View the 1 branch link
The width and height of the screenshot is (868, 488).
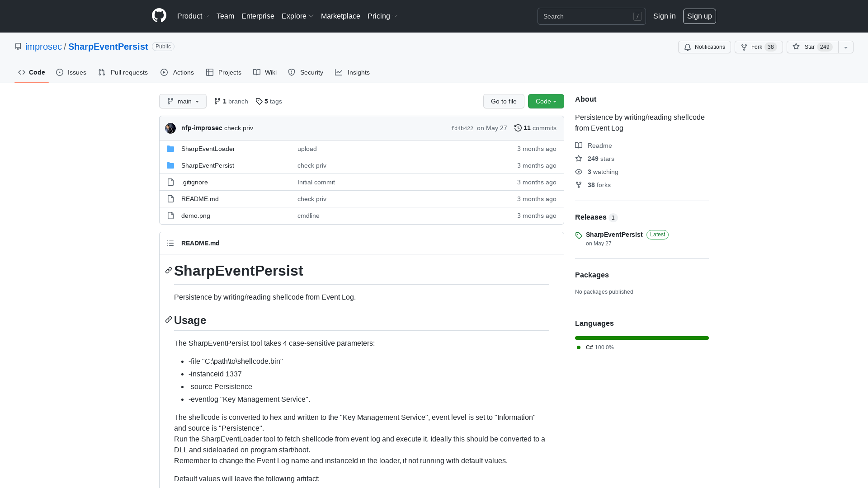pyautogui.click(x=231, y=101)
